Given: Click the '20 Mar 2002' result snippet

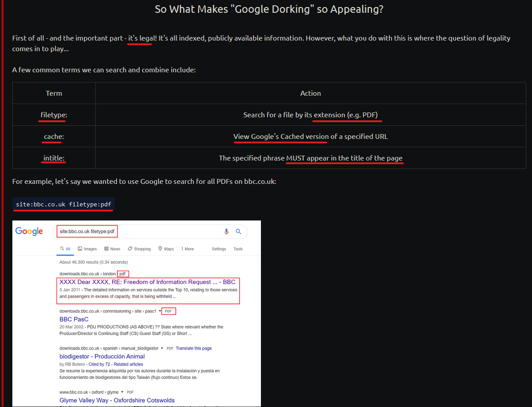Looking at the screenshot, I should pyautogui.click(x=142, y=330).
